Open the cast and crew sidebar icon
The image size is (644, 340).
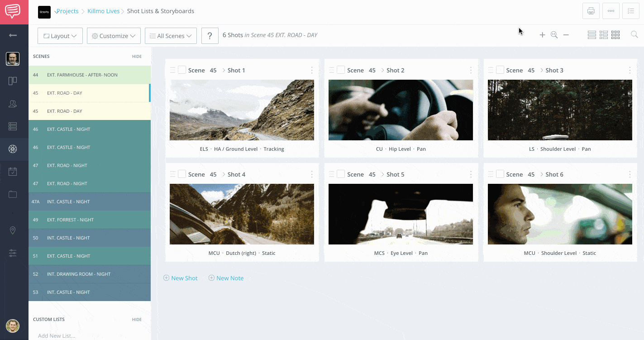13,104
